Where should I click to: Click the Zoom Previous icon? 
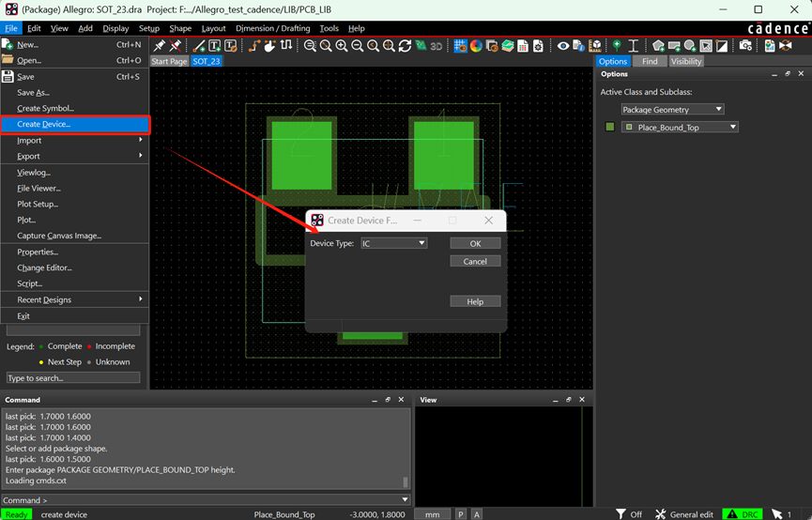coord(373,46)
